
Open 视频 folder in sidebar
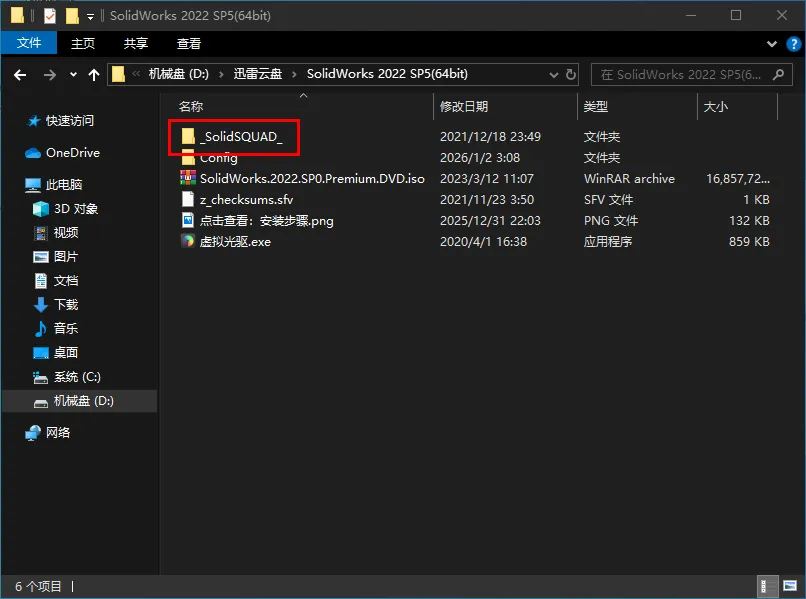coord(66,233)
